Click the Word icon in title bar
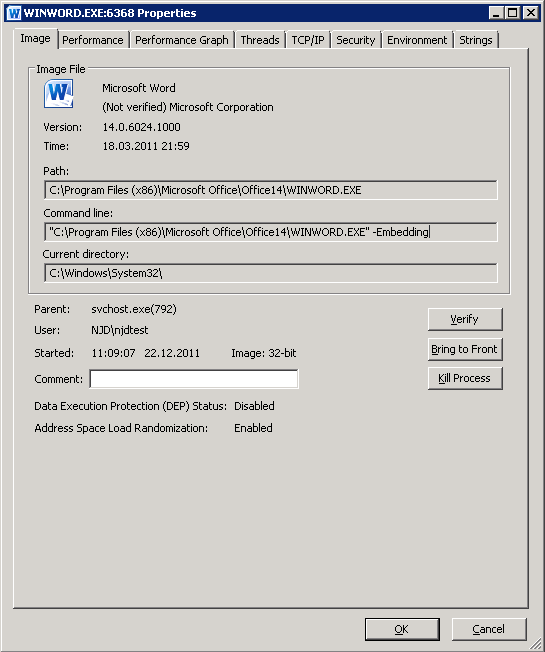The width and height of the screenshot is (545, 652). tap(14, 13)
